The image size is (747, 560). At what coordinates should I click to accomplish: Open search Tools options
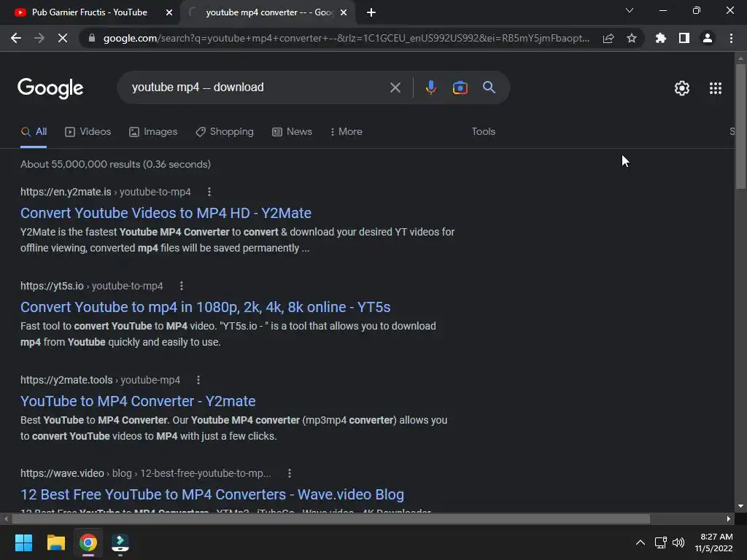(483, 131)
